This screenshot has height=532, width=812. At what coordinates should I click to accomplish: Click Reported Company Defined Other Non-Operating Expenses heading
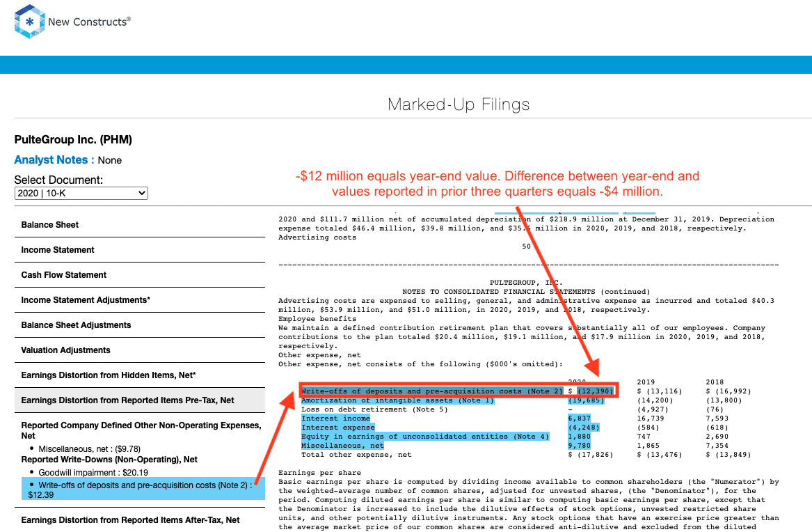pyautogui.click(x=141, y=430)
